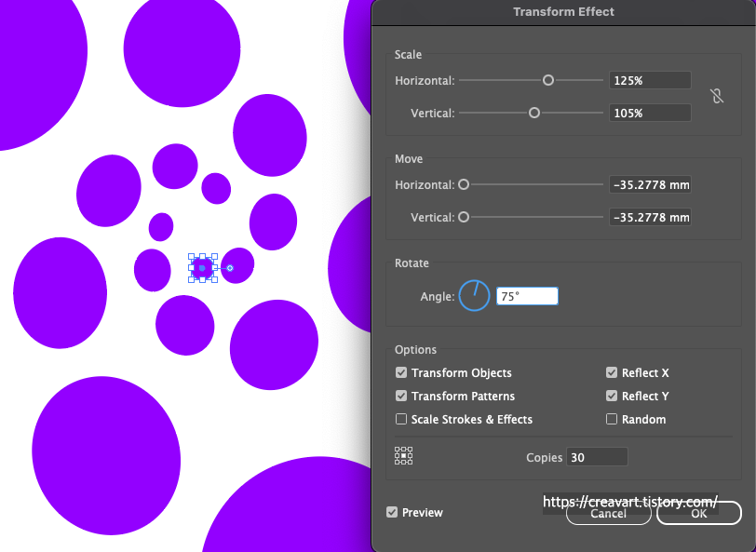Click the Move Vertical -35.2778 mm field

coord(650,218)
